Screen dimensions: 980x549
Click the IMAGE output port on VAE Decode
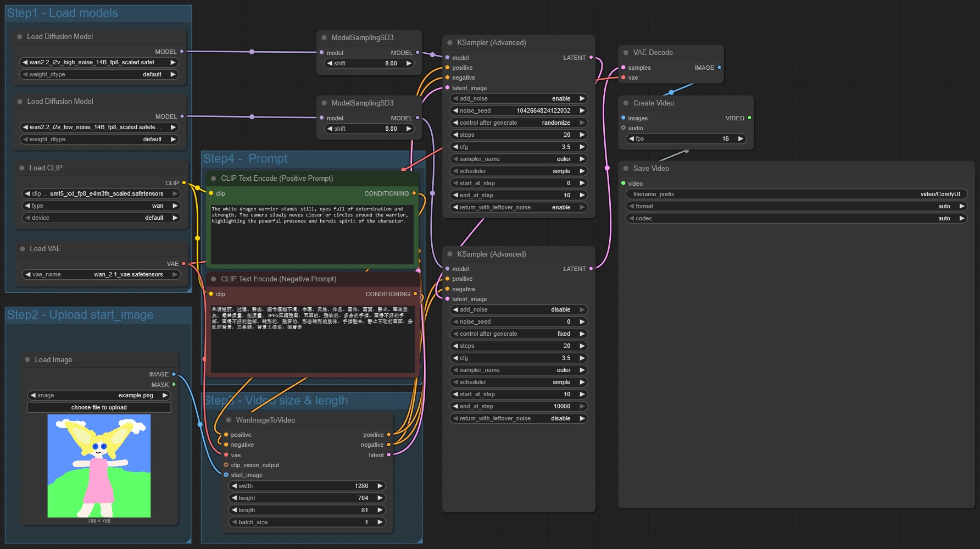[x=719, y=68]
